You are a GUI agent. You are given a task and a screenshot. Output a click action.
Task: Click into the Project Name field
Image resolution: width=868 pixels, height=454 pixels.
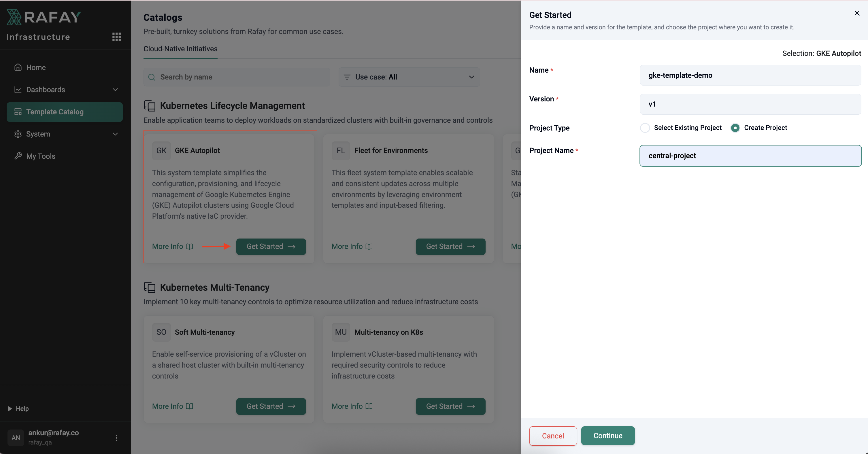tap(750, 156)
